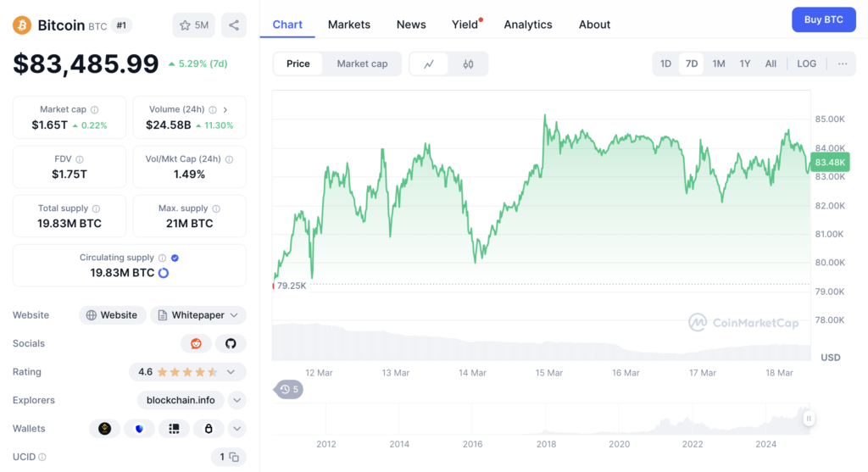
Task: Open the Analytics tab
Action: click(x=527, y=25)
